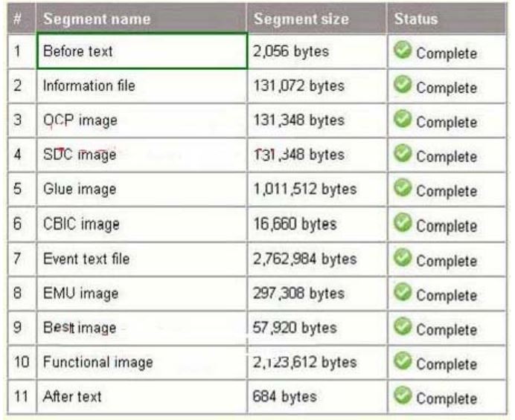The image size is (515, 420).
Task: Select the Best image segment name
Action: tap(80, 328)
